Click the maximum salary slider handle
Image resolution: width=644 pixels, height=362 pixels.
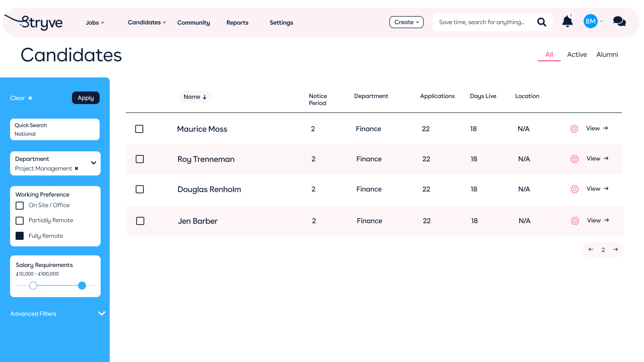point(82,286)
